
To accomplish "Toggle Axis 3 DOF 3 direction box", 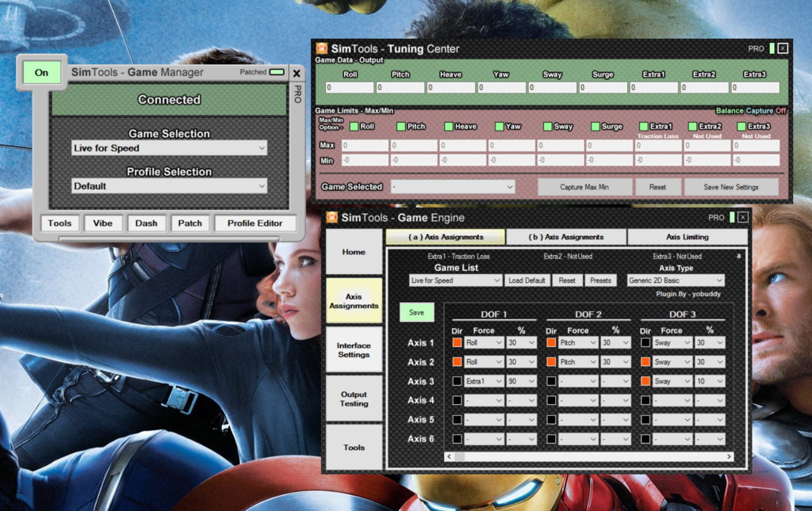I will [x=645, y=381].
